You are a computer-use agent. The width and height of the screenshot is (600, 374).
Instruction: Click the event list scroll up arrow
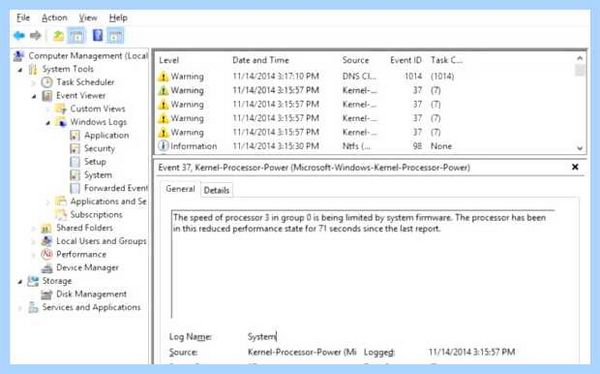pyautogui.click(x=580, y=59)
